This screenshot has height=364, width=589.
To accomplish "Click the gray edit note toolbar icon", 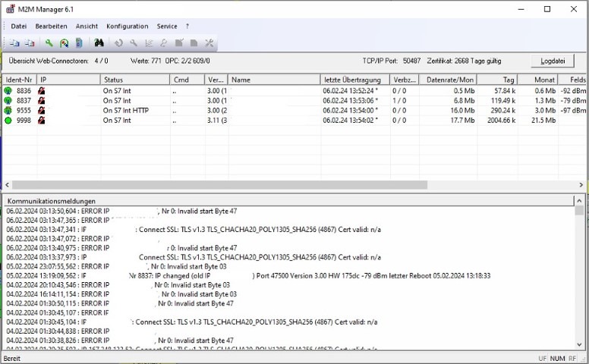I will tap(179, 43).
